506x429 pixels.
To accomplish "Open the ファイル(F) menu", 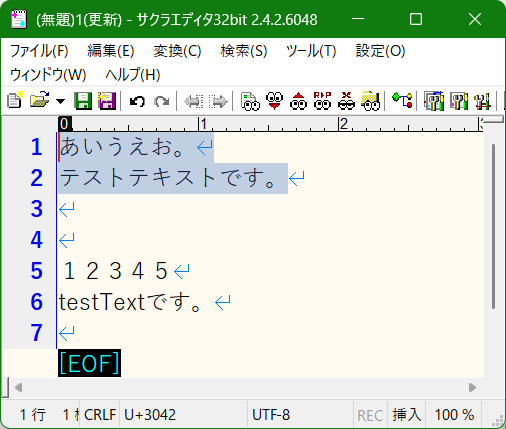I will (x=39, y=51).
